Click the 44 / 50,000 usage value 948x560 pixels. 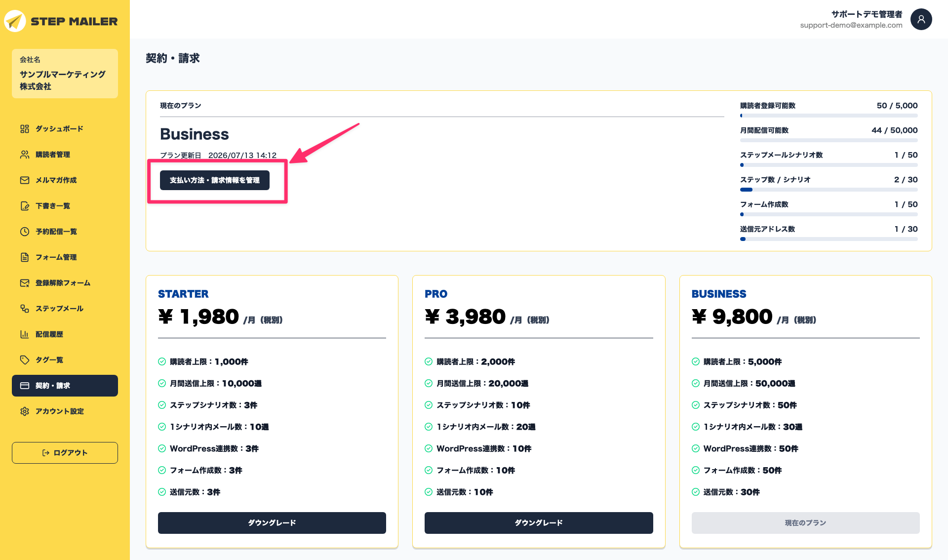click(x=895, y=130)
